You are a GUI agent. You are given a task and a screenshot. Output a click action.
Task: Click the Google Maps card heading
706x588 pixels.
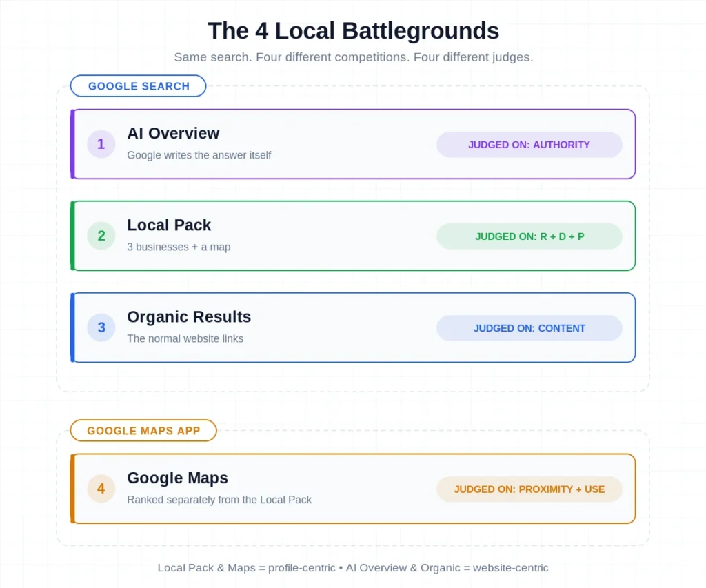pos(177,478)
